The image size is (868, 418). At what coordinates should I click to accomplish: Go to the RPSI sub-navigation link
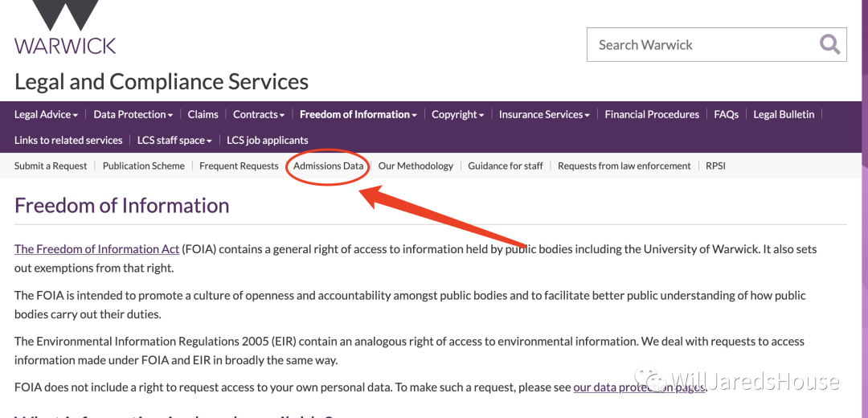pos(715,166)
